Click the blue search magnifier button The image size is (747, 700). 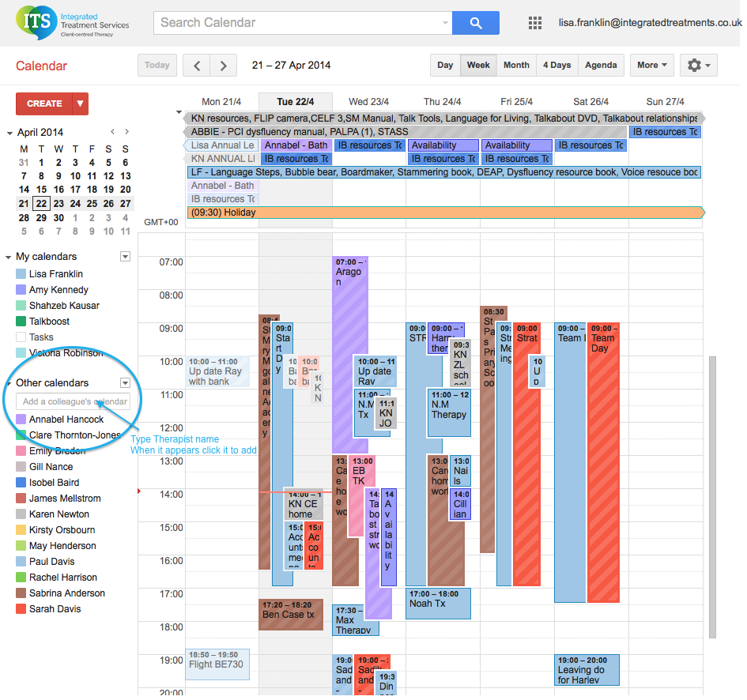(x=476, y=23)
